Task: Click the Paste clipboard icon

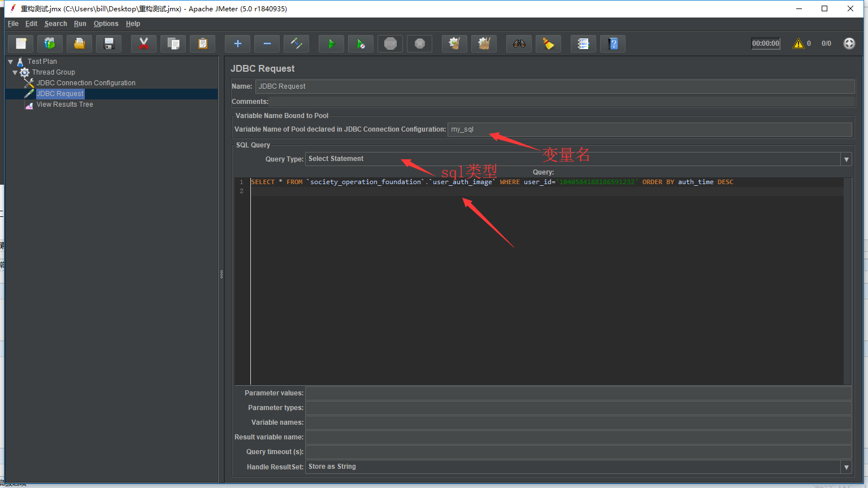Action: coord(203,43)
